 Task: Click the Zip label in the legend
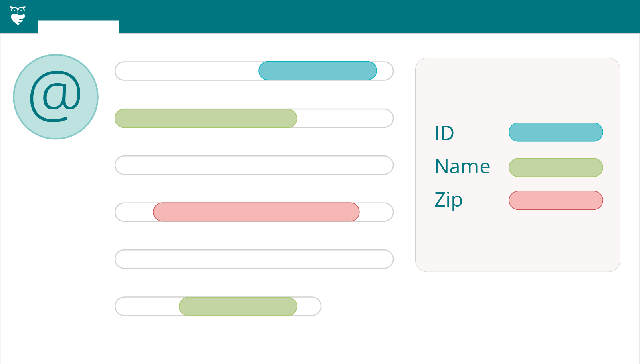(x=448, y=200)
